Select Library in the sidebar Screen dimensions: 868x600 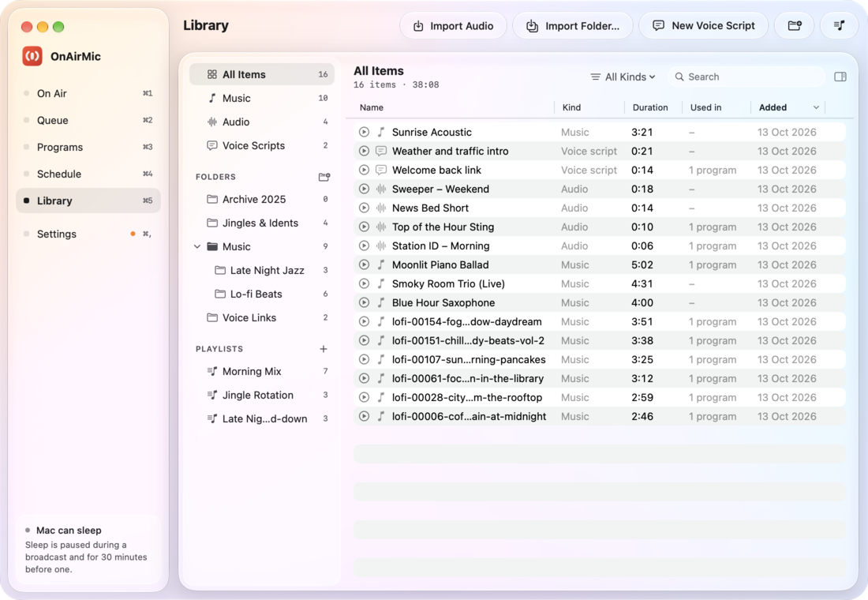(x=88, y=201)
